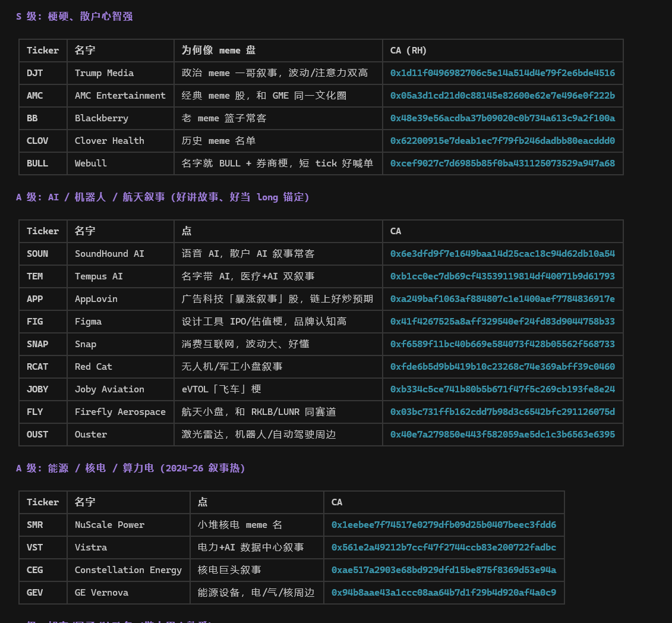This screenshot has height=623, width=672.
Task: Select the '广告科技「暴涨叙事」股' cell
Action: (278, 299)
